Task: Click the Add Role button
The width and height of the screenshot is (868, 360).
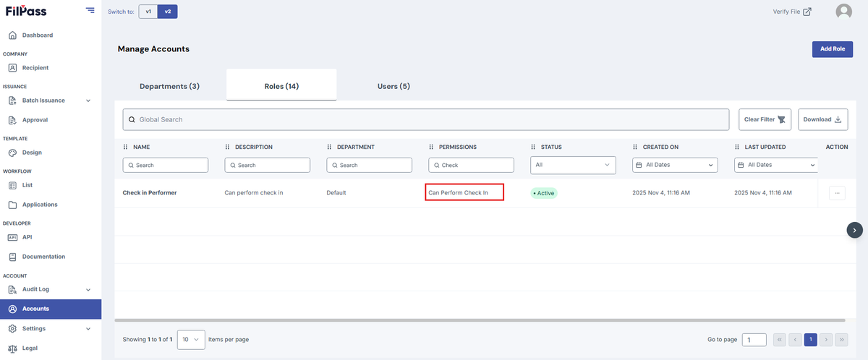Action: pyautogui.click(x=833, y=49)
